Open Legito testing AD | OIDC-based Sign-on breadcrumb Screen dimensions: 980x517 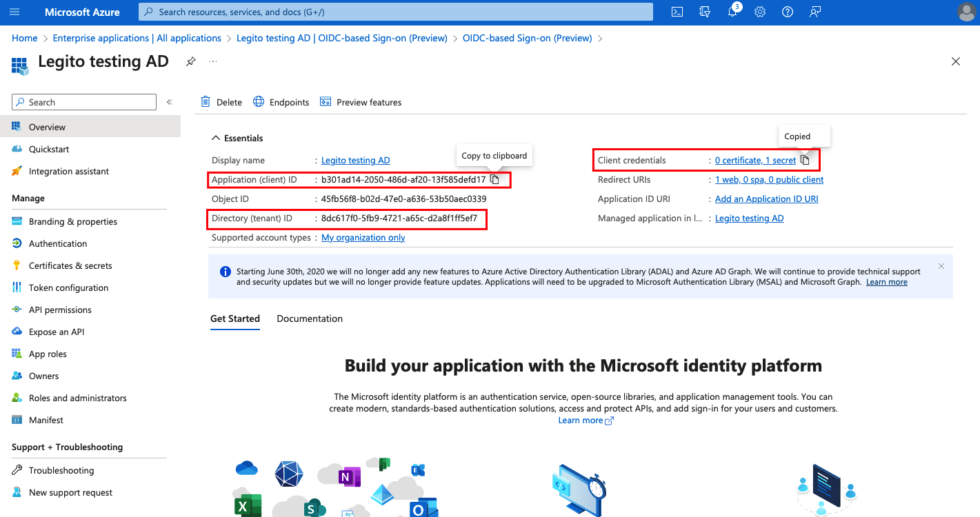342,38
